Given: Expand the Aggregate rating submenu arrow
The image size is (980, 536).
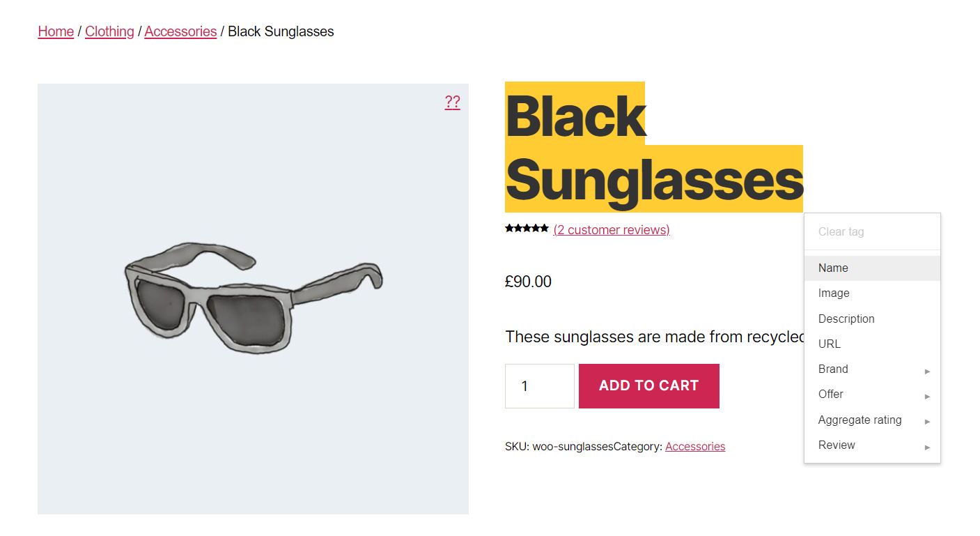Looking at the screenshot, I should 927,421.
